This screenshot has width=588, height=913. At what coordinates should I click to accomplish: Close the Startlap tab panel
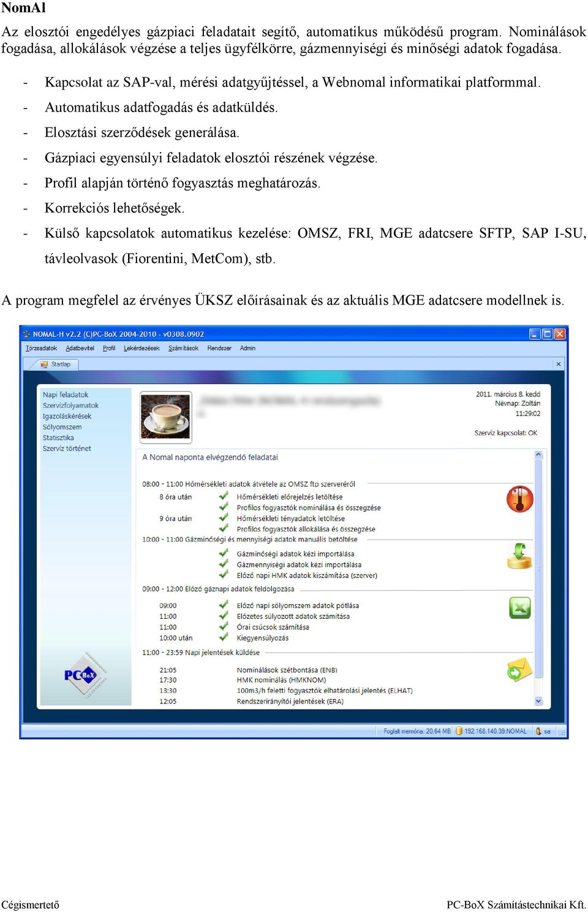(x=558, y=364)
